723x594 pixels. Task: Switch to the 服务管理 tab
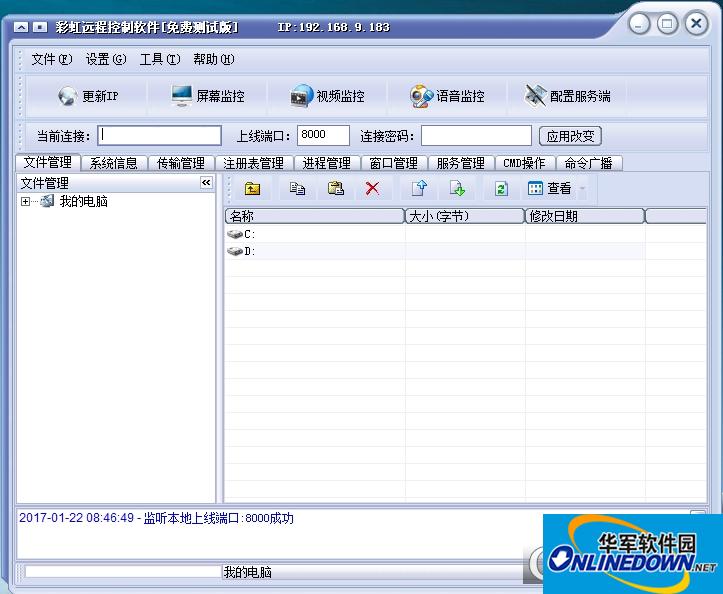[x=461, y=163]
